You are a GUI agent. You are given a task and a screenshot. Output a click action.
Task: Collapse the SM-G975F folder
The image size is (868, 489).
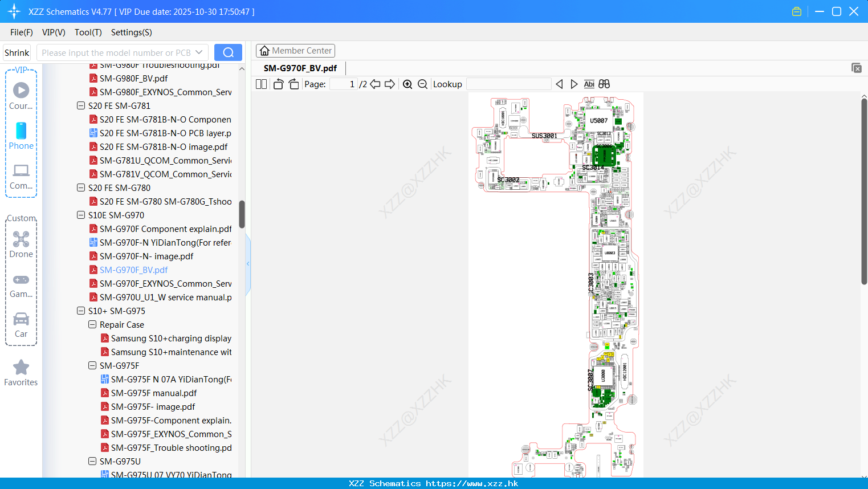92,365
